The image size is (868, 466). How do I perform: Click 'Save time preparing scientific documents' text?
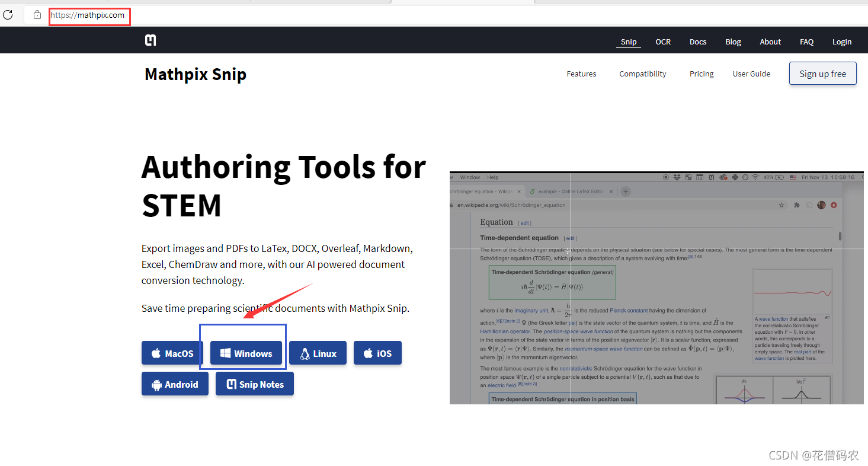pyautogui.click(x=276, y=308)
